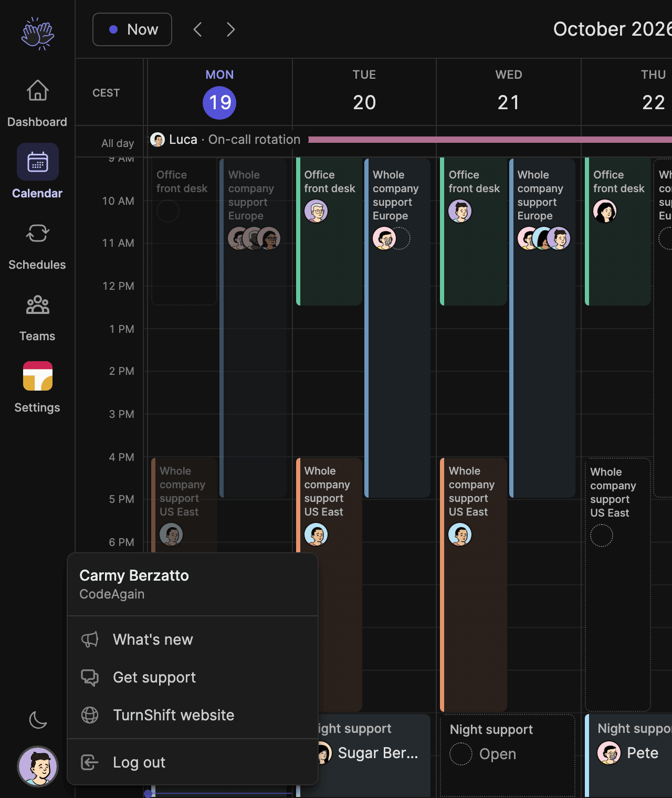
Task: Select Wednesday 21 date header
Action: click(509, 93)
